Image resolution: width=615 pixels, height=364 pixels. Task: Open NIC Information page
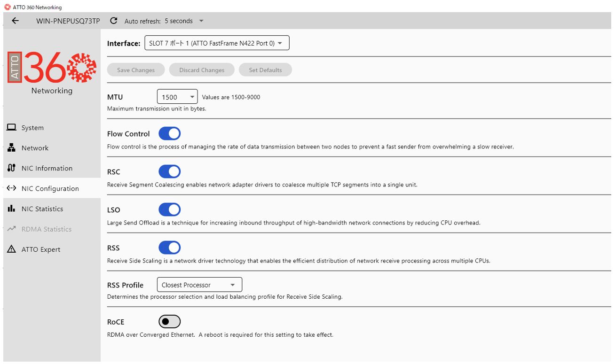(52, 168)
